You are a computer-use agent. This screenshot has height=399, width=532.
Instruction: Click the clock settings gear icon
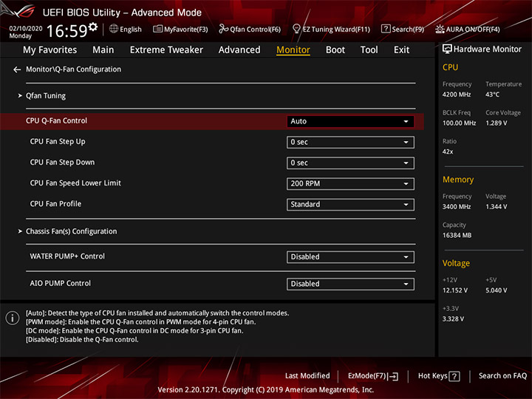pyautogui.click(x=93, y=27)
